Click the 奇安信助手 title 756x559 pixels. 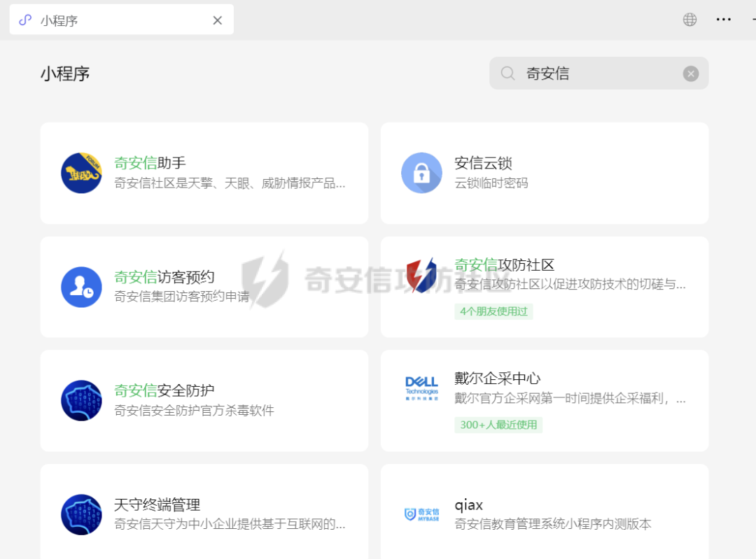pyautogui.click(x=150, y=163)
